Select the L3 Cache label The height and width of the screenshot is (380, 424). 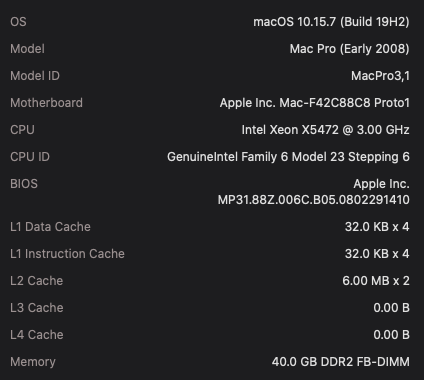pos(37,308)
